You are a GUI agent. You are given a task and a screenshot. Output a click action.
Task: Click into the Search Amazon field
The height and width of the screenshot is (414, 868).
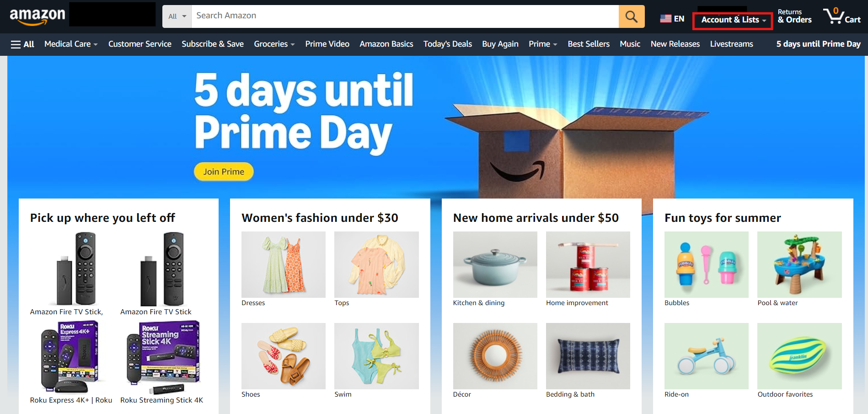point(405,16)
